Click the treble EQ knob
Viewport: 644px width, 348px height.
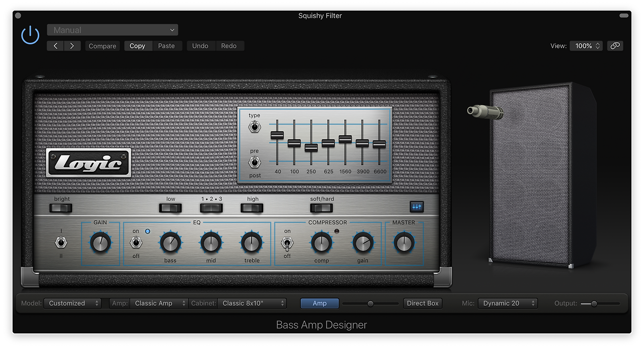coord(252,243)
